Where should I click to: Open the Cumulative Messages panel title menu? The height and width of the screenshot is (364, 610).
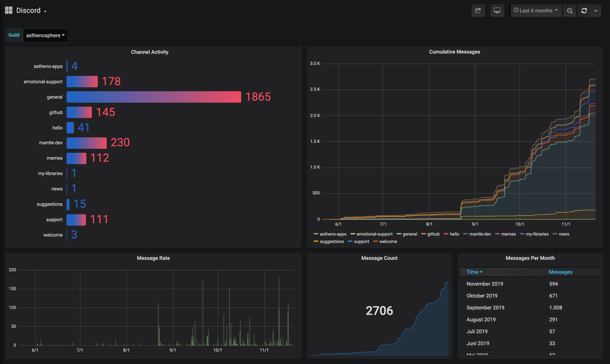coord(454,52)
